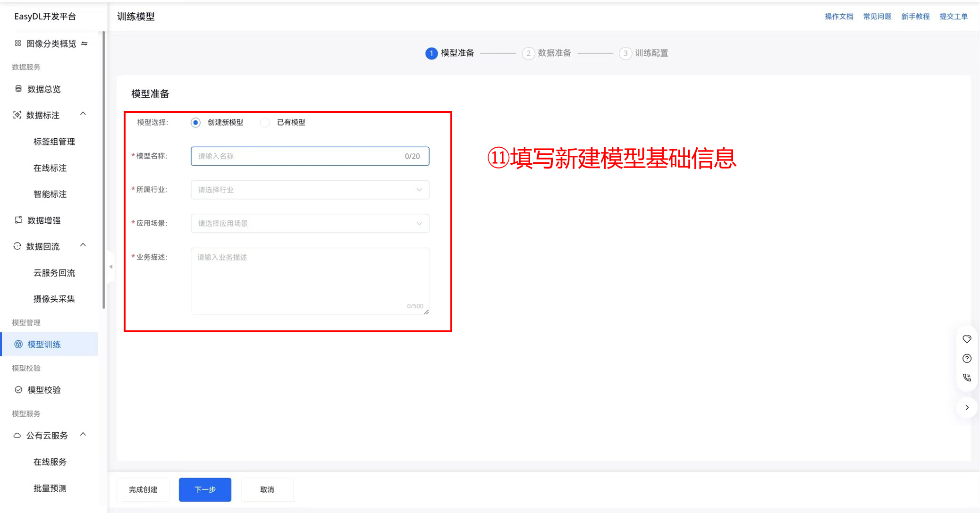Click the 数据增强 sidebar icon
Screen dimensions: 980x513
click(x=18, y=220)
